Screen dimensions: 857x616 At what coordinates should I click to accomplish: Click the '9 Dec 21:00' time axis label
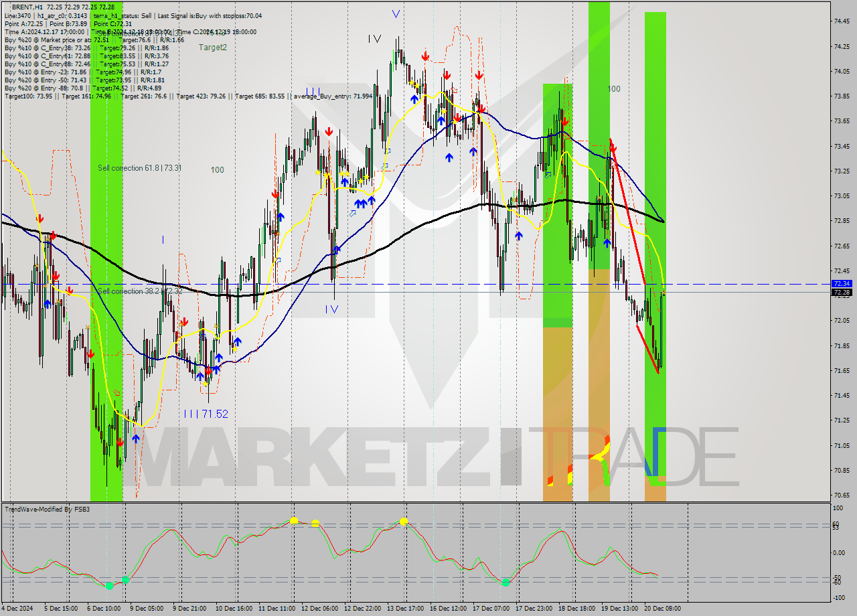coord(189,609)
